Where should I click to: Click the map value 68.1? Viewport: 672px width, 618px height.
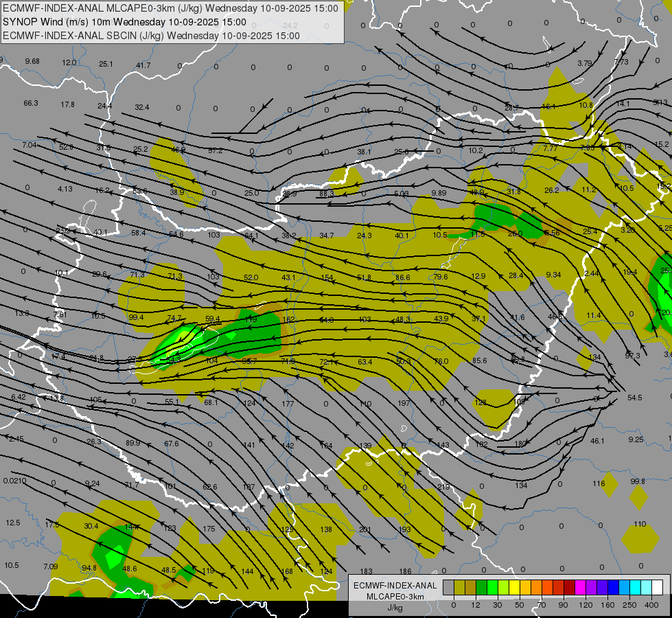click(211, 402)
